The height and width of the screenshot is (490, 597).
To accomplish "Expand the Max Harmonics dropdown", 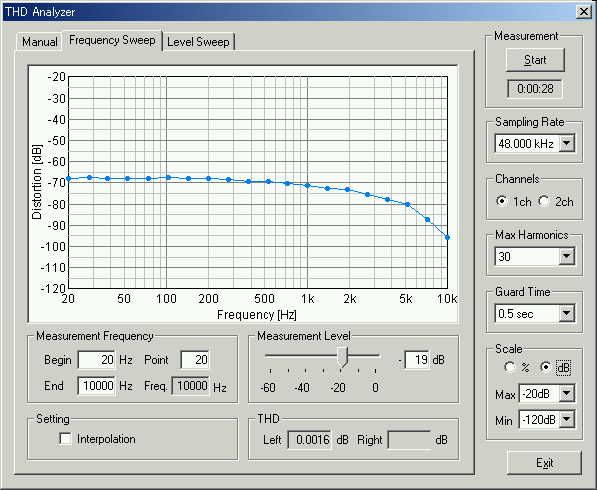I will (x=567, y=256).
